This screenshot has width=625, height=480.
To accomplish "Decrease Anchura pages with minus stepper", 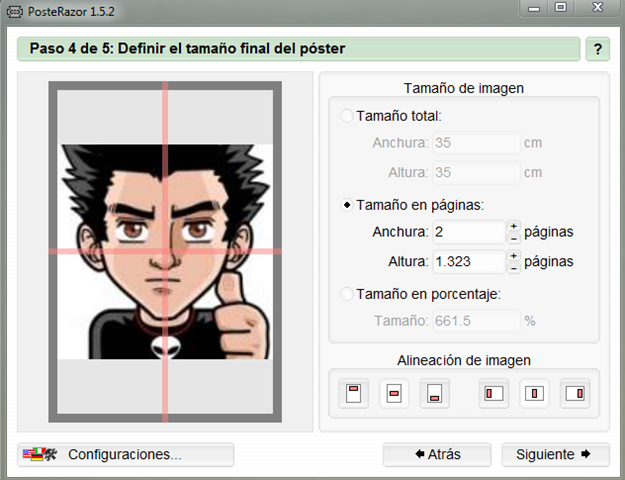I will point(513,238).
